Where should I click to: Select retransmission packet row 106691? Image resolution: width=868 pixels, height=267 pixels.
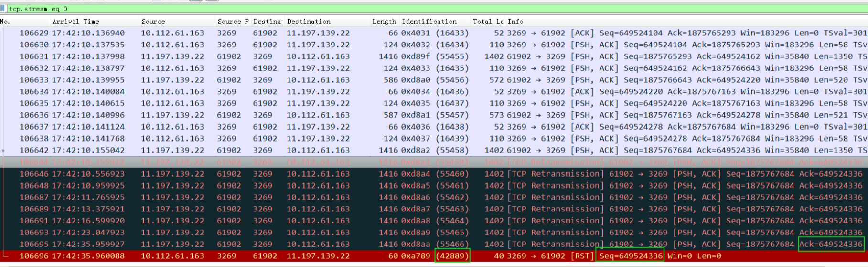point(434,221)
